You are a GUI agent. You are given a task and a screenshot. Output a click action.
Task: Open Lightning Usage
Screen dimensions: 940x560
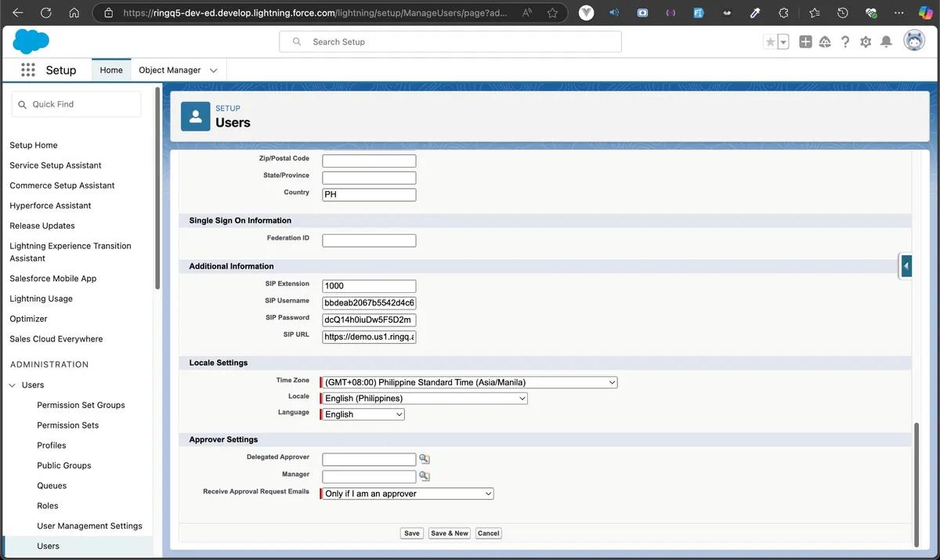[41, 298]
